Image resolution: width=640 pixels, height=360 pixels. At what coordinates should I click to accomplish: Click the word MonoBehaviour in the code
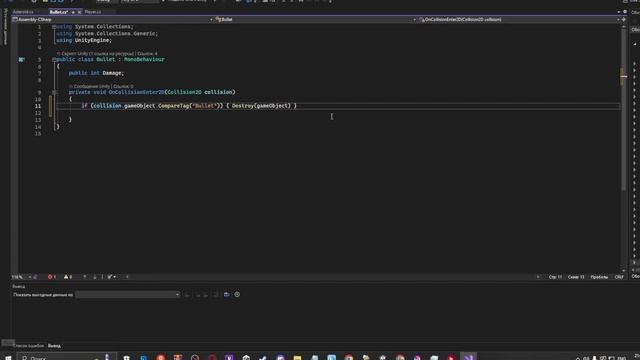pos(144,60)
